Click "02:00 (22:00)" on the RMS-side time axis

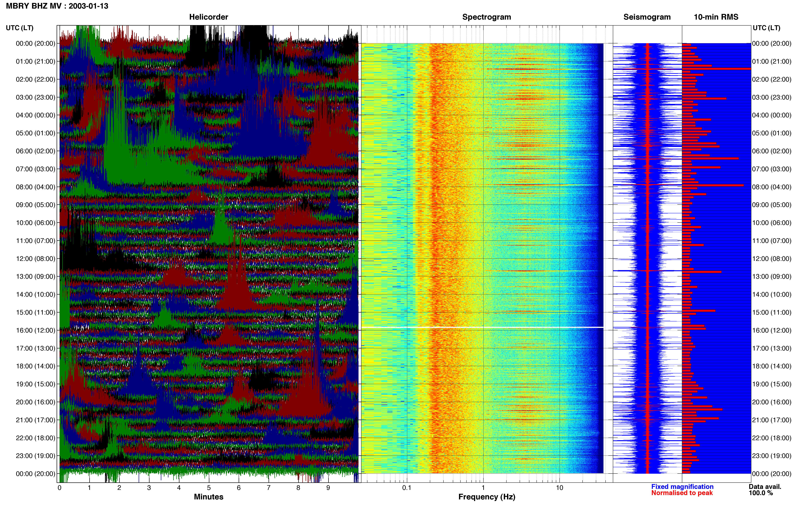pos(772,80)
